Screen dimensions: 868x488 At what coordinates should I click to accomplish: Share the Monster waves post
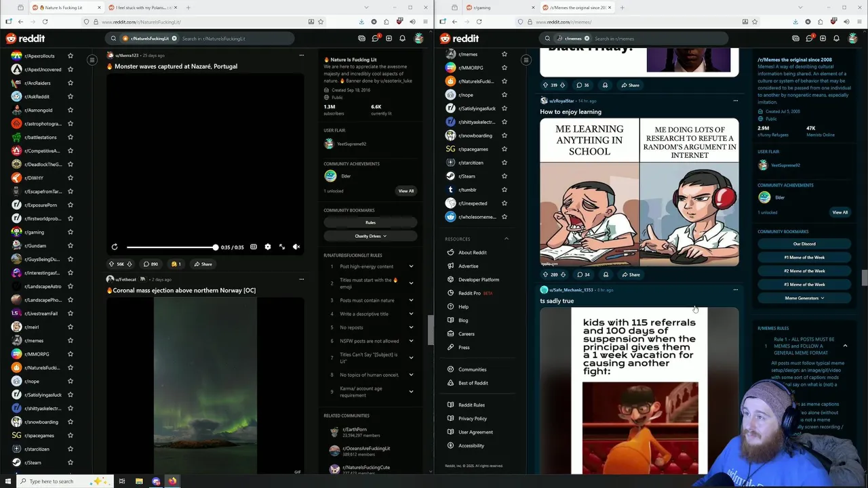click(203, 264)
